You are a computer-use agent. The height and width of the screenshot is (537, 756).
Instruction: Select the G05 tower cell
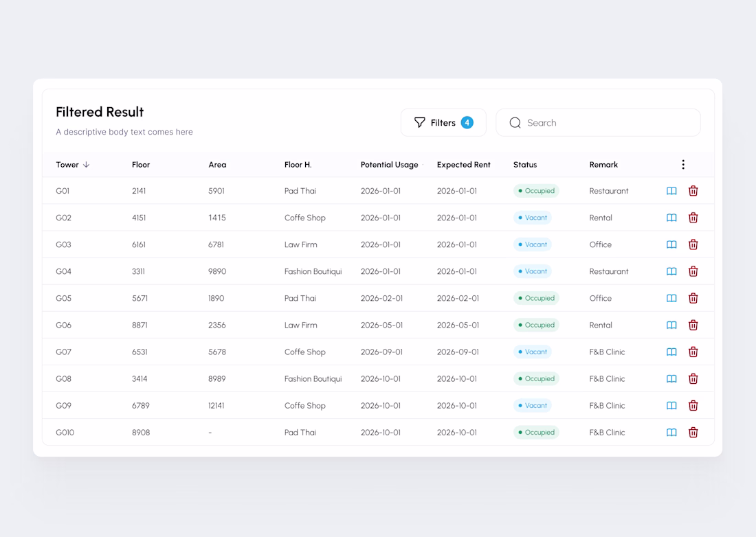[x=64, y=298]
